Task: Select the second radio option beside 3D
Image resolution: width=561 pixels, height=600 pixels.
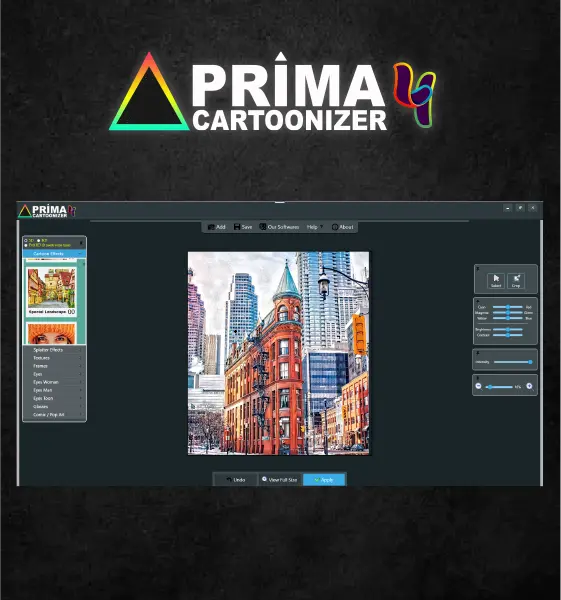Action: (x=39, y=241)
